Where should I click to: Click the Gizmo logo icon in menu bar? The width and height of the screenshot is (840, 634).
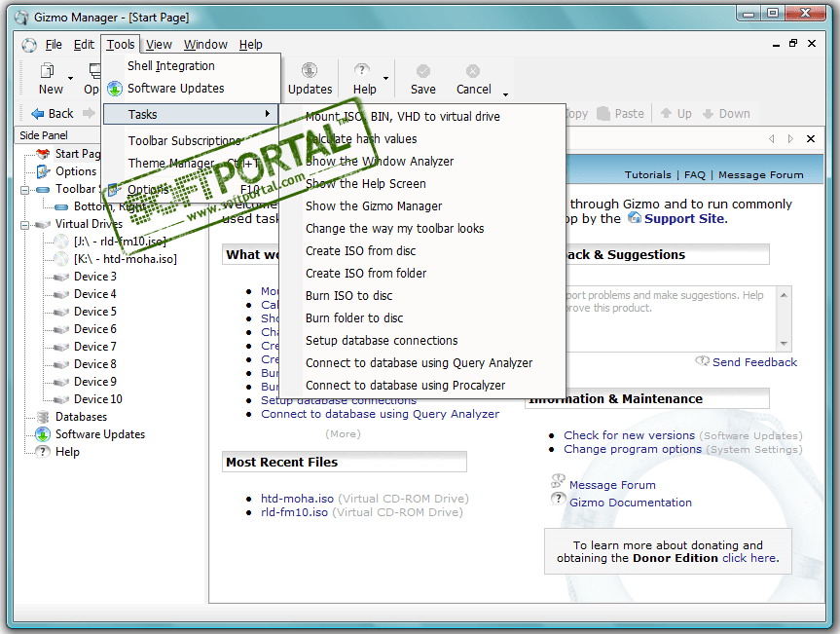[29, 45]
